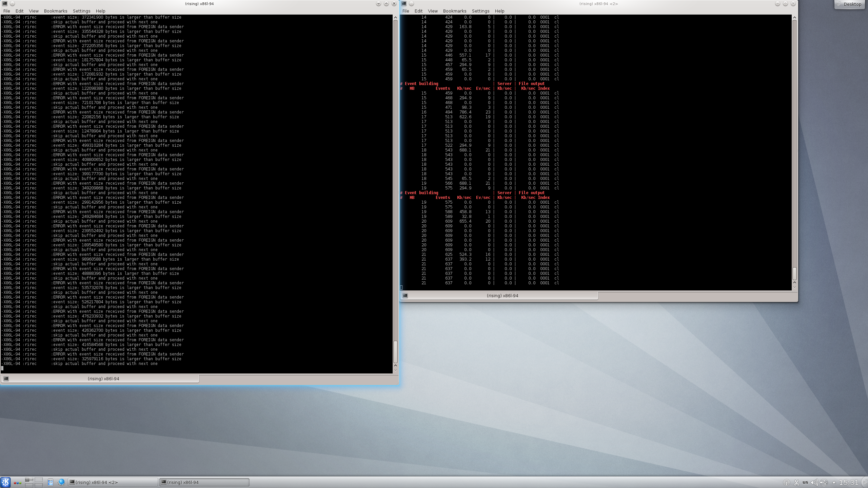Launch the blue globe web browser
Image resolution: width=868 pixels, height=488 pixels.
61,482
